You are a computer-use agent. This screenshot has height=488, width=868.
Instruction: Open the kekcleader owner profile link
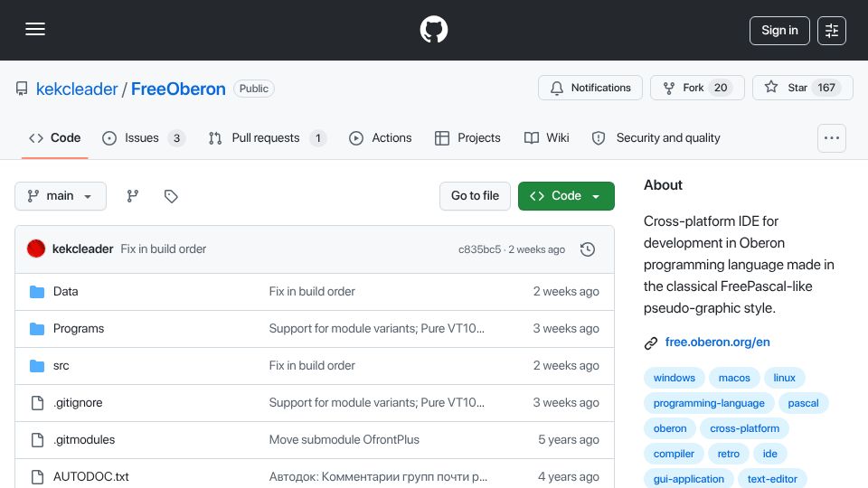[x=77, y=89]
